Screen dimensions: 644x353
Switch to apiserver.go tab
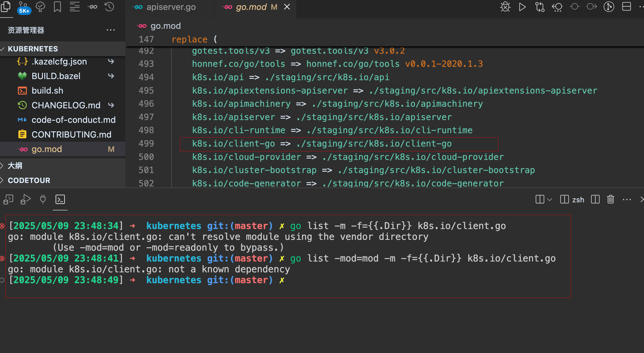point(170,7)
